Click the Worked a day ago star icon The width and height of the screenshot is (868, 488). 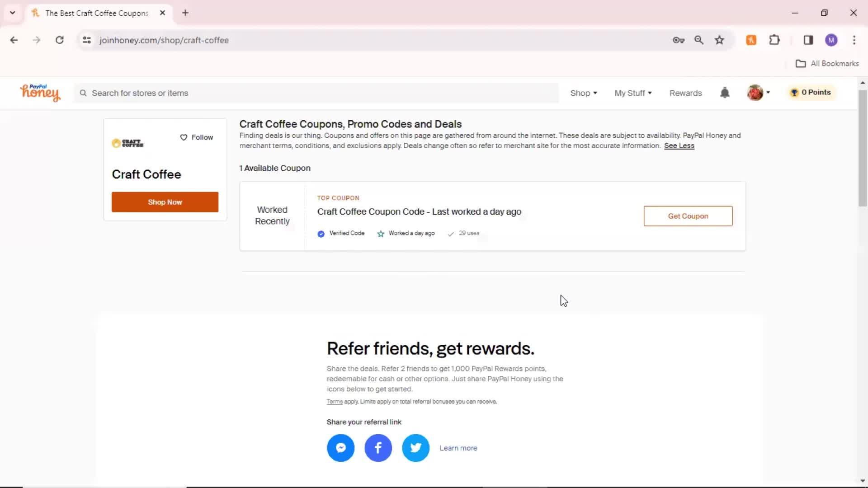coord(381,234)
